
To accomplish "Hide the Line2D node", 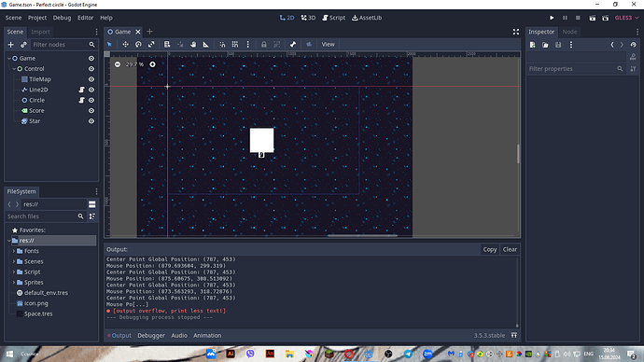I will 91,90.
